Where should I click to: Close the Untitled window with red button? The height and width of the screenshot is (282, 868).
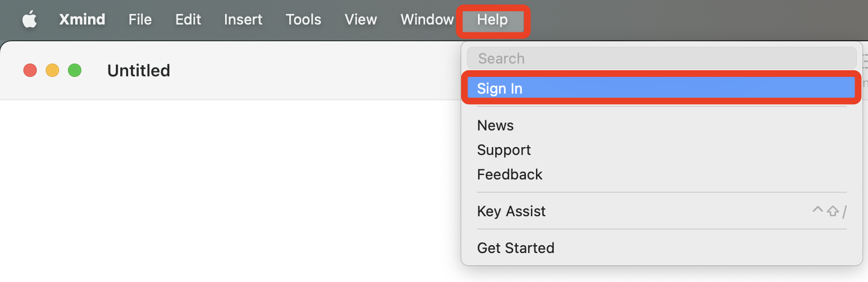tap(30, 71)
